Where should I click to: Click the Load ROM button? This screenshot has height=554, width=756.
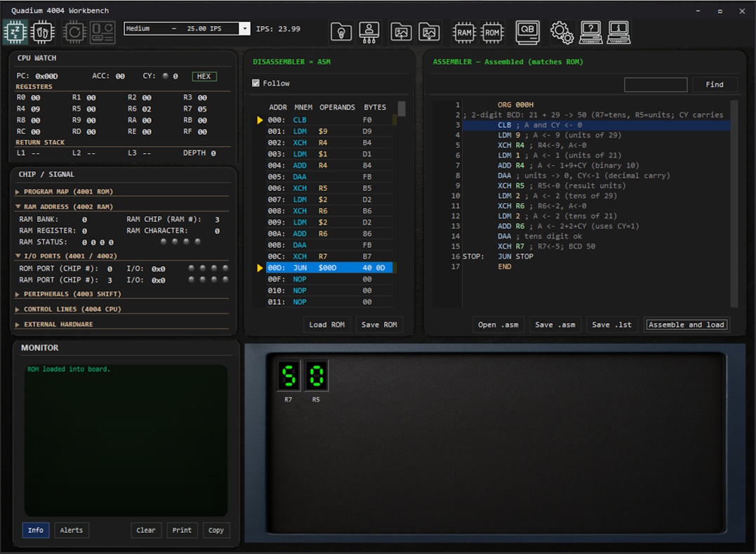327,324
